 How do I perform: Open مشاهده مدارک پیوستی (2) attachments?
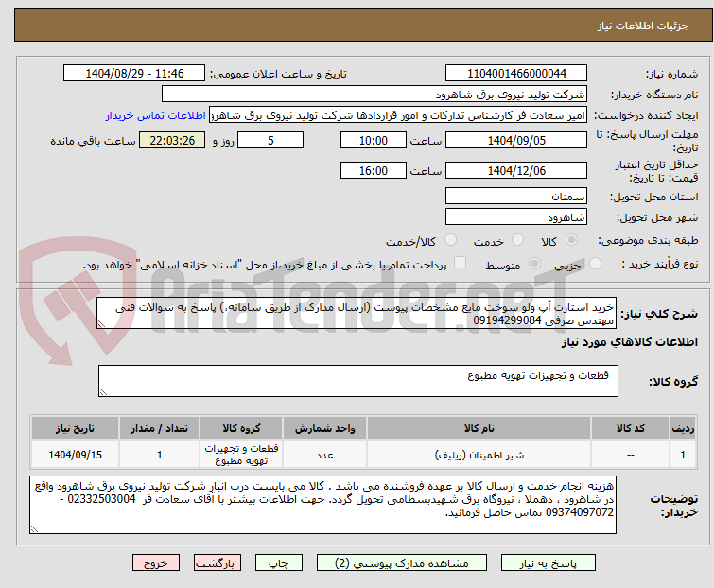coord(402,563)
